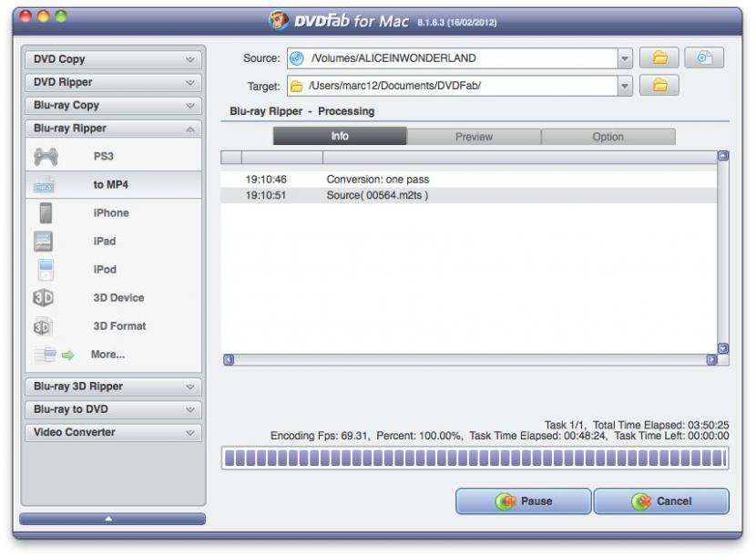Viewport: 756px width, 557px height.
Task: Switch to the Preview tab
Action: [x=474, y=137]
